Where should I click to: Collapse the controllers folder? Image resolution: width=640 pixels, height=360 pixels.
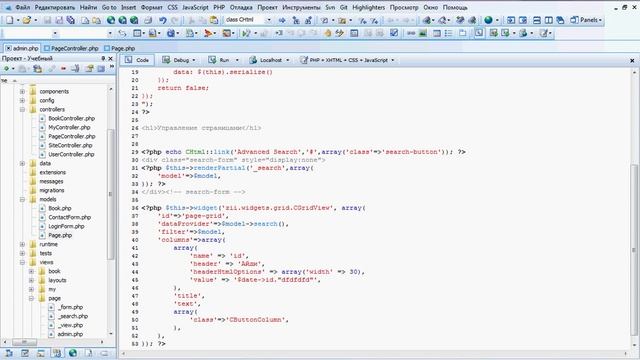pos(22,109)
